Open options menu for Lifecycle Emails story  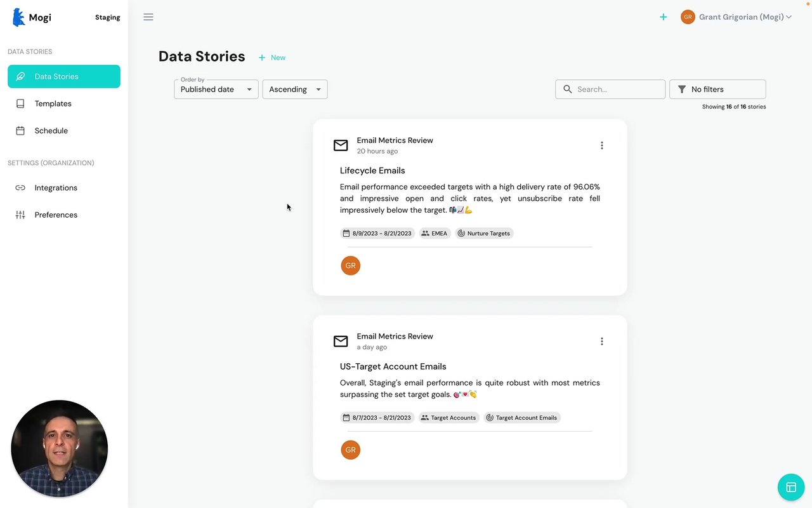[x=601, y=145]
